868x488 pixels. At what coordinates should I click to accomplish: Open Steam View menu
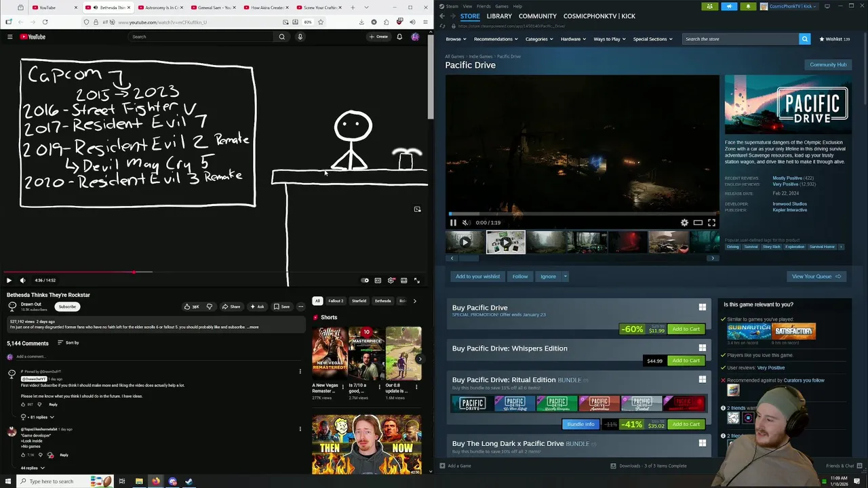(467, 6)
